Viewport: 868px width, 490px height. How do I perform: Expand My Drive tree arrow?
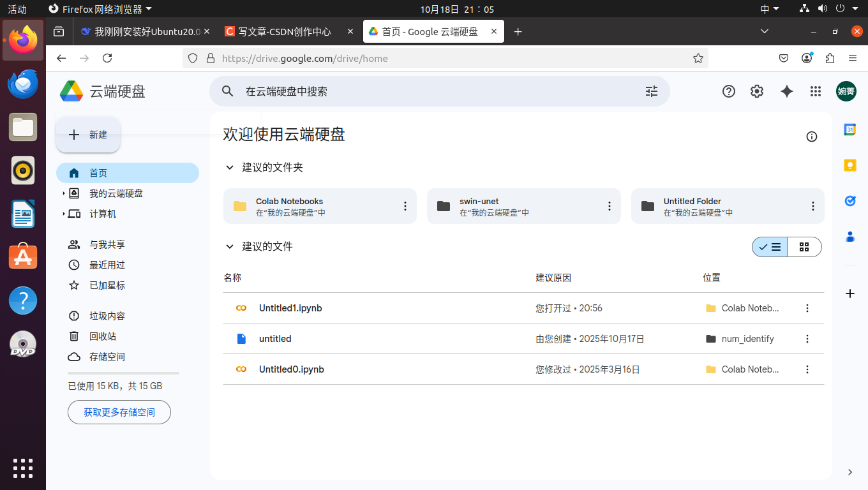63,193
